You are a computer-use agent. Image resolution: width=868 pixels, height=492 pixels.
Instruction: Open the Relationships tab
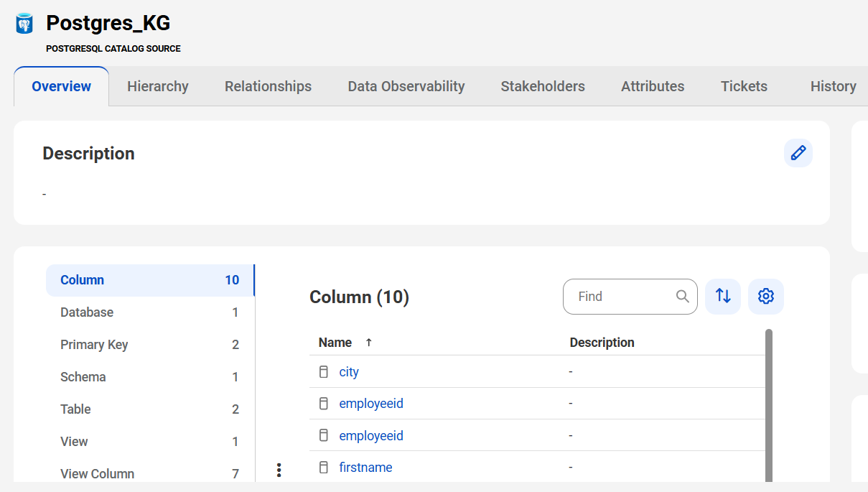tap(268, 86)
